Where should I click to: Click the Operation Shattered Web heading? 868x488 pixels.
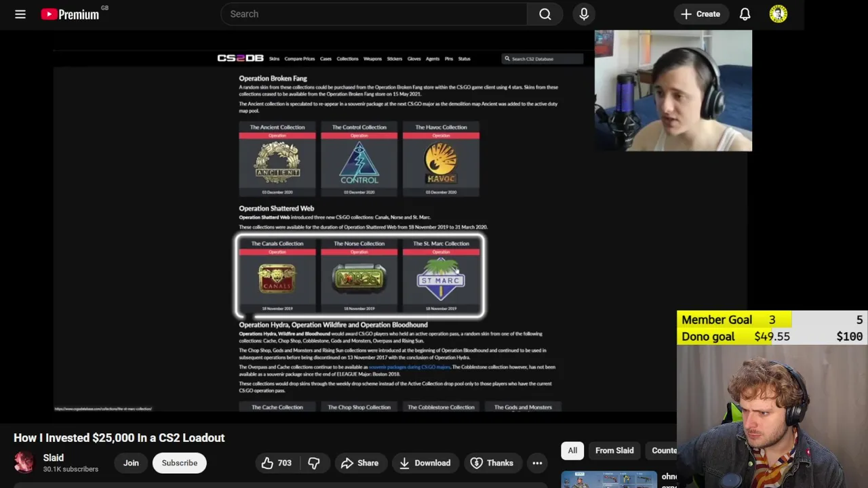pos(276,208)
